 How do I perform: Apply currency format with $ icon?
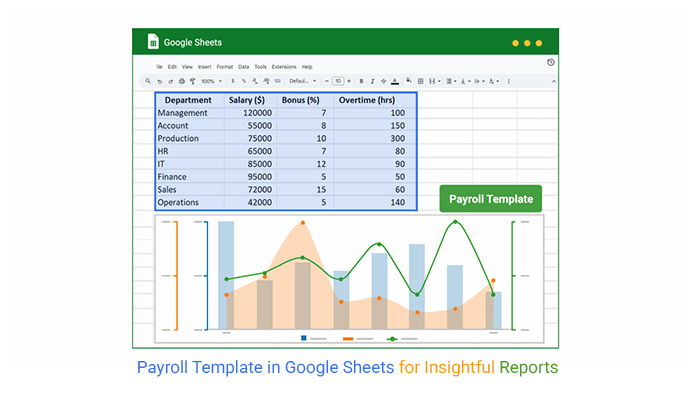pyautogui.click(x=233, y=81)
